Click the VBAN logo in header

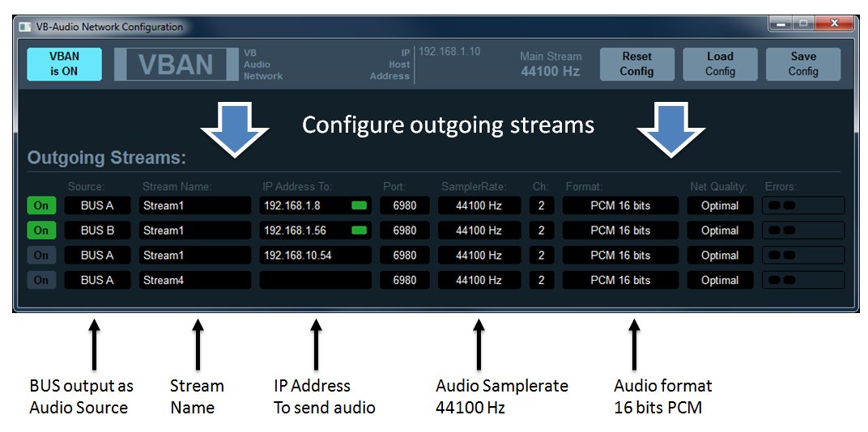(177, 65)
